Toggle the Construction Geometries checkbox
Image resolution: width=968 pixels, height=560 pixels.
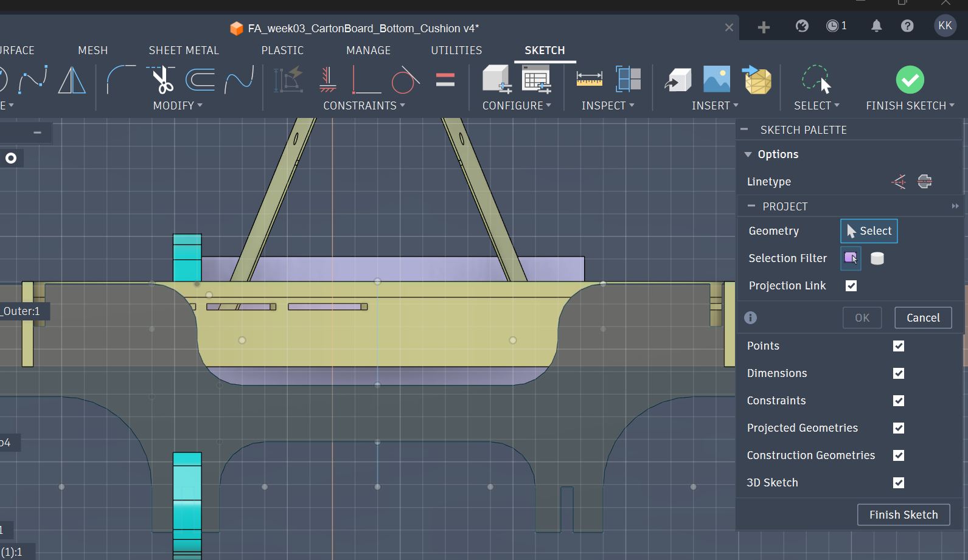[899, 455]
